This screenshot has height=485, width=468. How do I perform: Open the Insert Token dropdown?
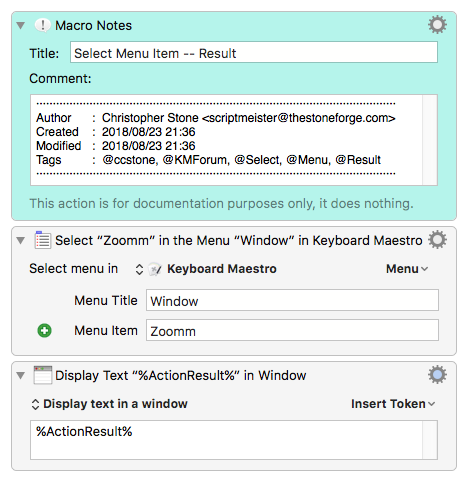click(393, 404)
